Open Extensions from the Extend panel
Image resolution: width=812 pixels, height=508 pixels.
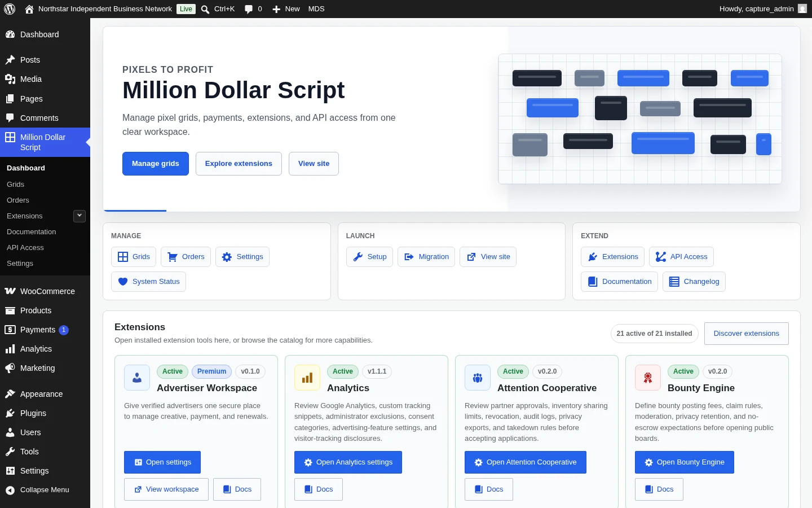(612, 257)
